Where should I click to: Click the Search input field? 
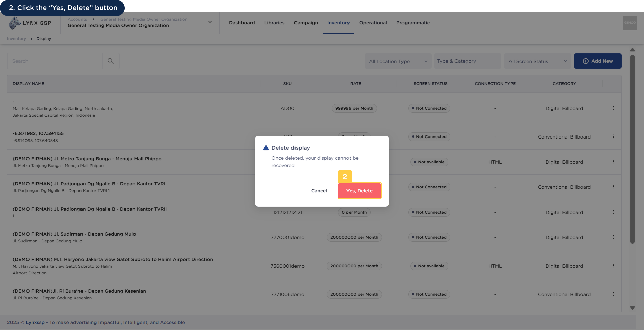pos(55,61)
